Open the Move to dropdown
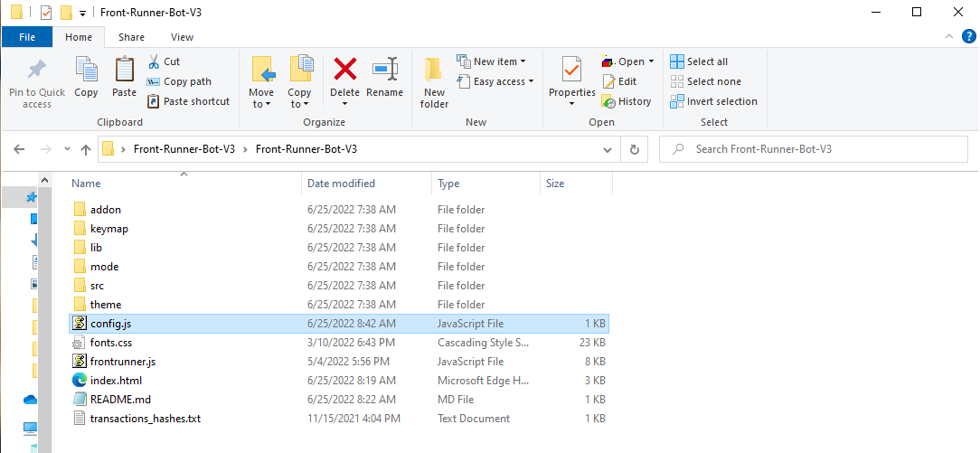 click(x=261, y=98)
